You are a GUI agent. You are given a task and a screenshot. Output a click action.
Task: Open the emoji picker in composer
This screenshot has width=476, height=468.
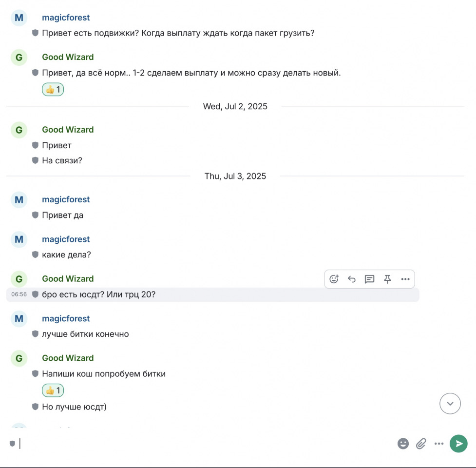tap(403, 444)
